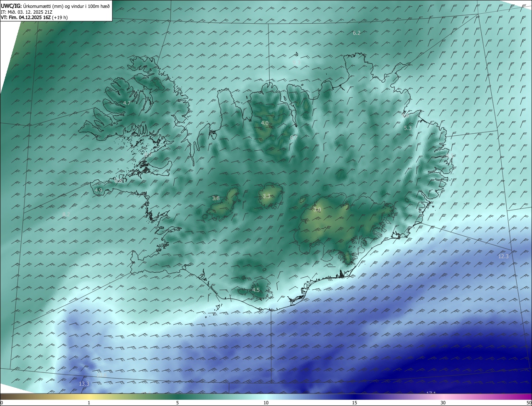This screenshot has width=532, height=406.
Task: Pick the 5.3 value in east Iceland
Action: click(408, 128)
